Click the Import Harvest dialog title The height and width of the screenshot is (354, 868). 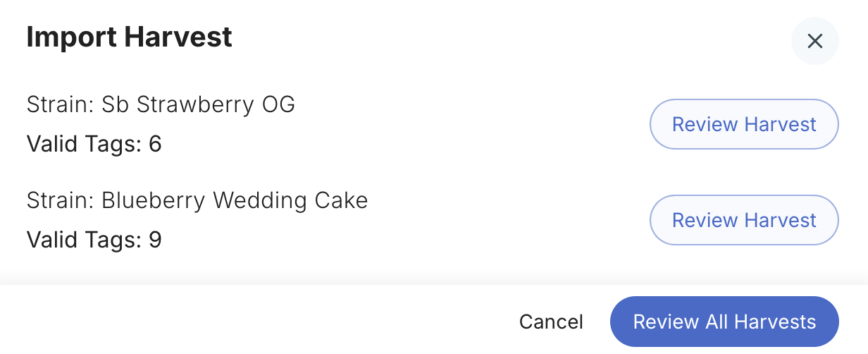[x=130, y=37]
